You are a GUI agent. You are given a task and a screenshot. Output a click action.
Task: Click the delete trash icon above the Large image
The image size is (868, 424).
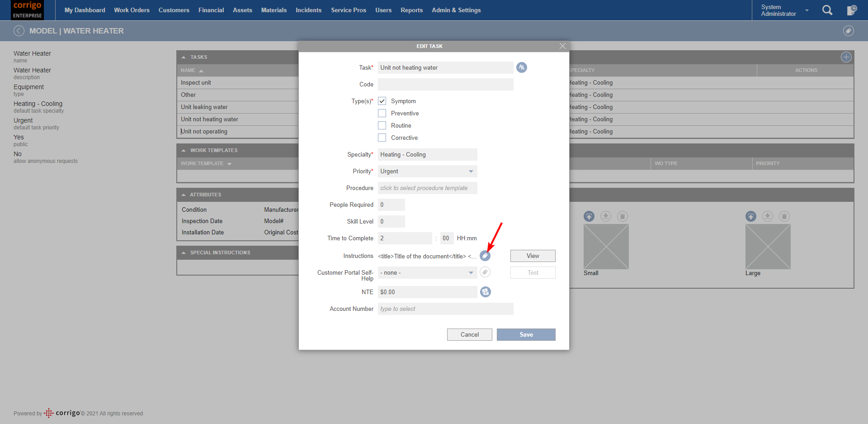click(x=784, y=216)
